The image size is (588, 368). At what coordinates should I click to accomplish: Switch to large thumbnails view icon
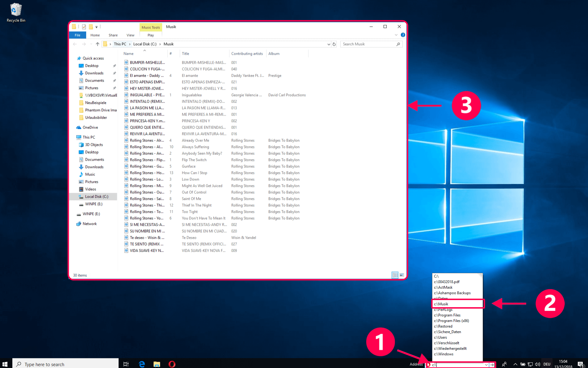tap(402, 275)
